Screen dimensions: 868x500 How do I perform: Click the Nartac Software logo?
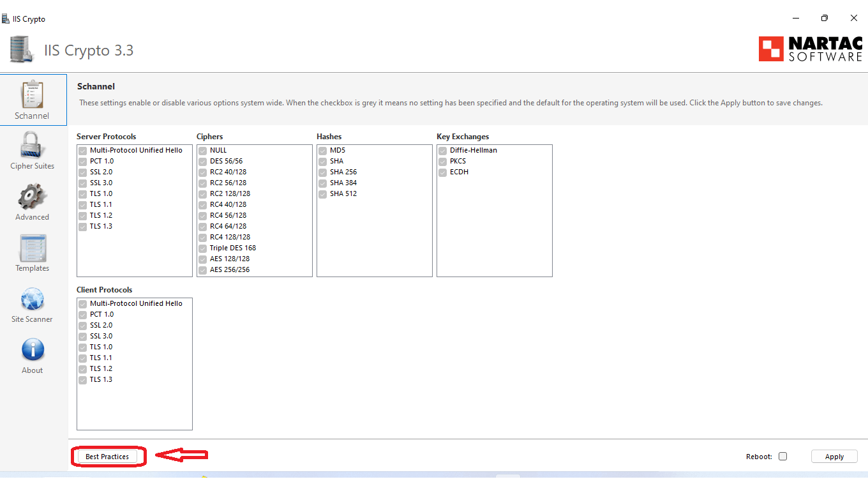tap(811, 49)
